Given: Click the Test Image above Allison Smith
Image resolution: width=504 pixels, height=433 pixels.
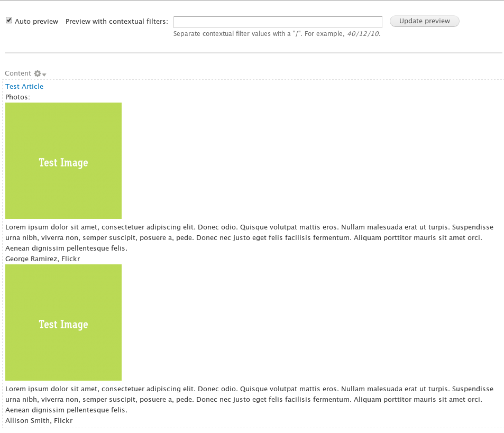Looking at the screenshot, I should (x=63, y=323).
